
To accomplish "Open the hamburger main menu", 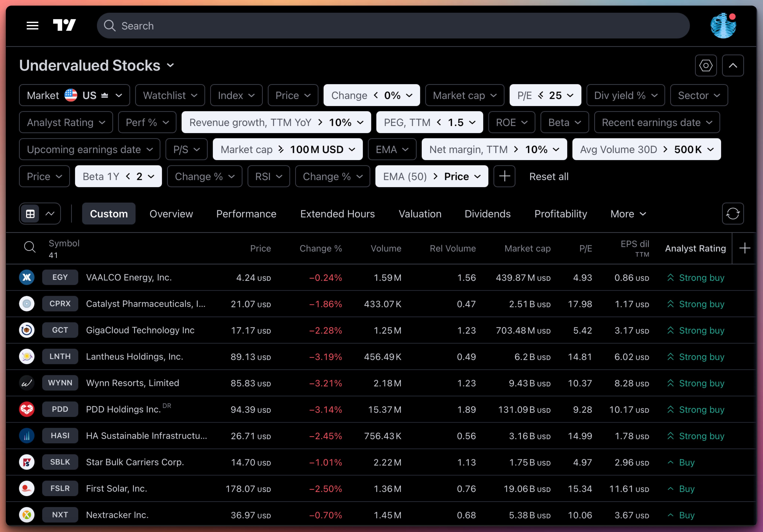I will pos(32,26).
